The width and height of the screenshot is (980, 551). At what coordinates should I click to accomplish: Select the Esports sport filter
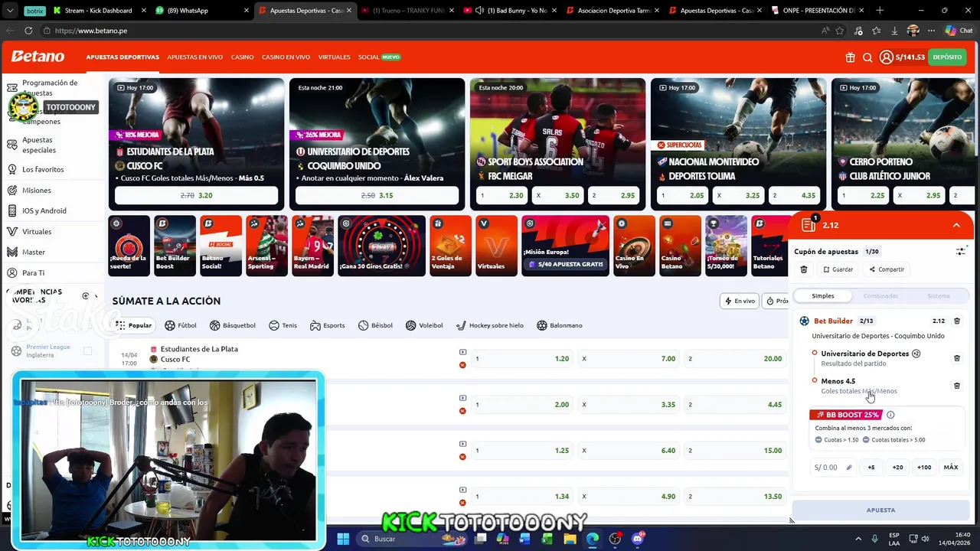(327, 325)
